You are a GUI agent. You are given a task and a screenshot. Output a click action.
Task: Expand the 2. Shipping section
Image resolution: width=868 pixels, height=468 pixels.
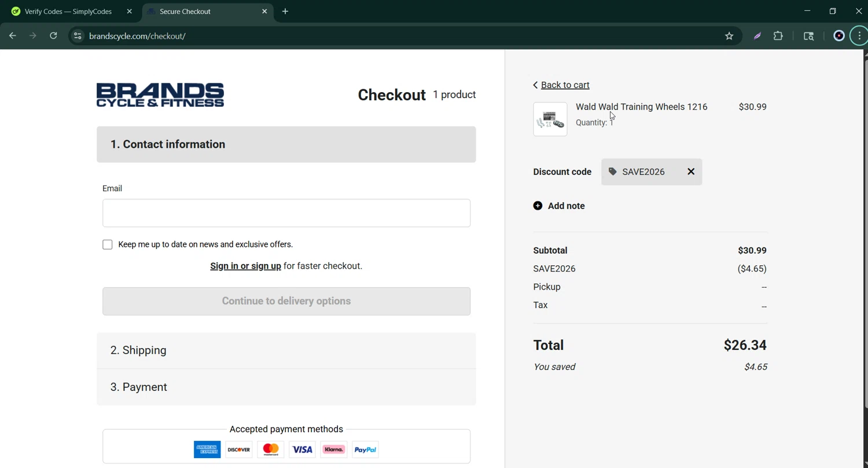tap(286, 350)
